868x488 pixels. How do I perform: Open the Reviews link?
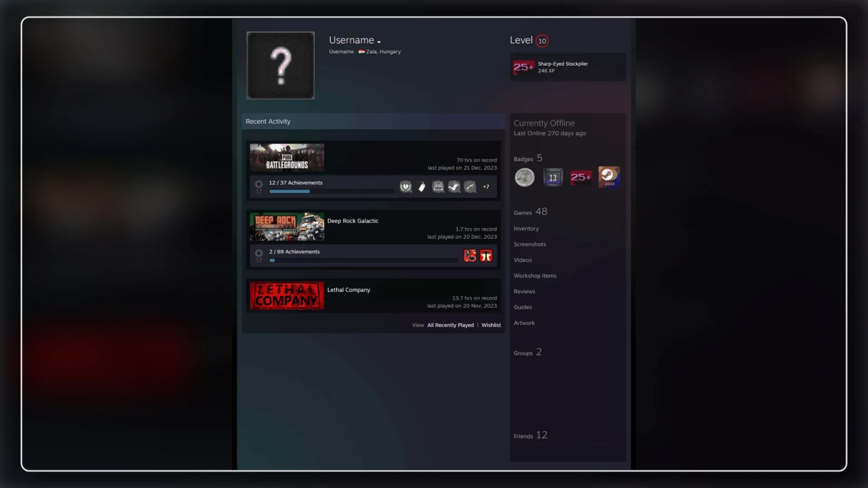coord(524,292)
